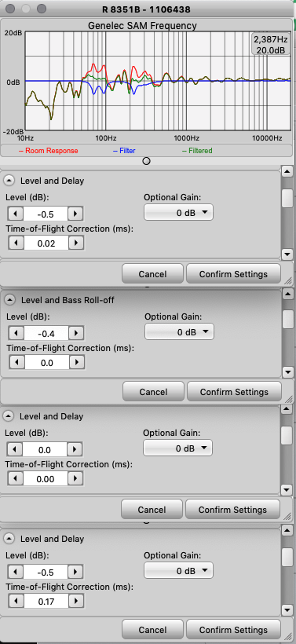
Task: Click the Level input field showing -0.4
Action: tap(46, 333)
